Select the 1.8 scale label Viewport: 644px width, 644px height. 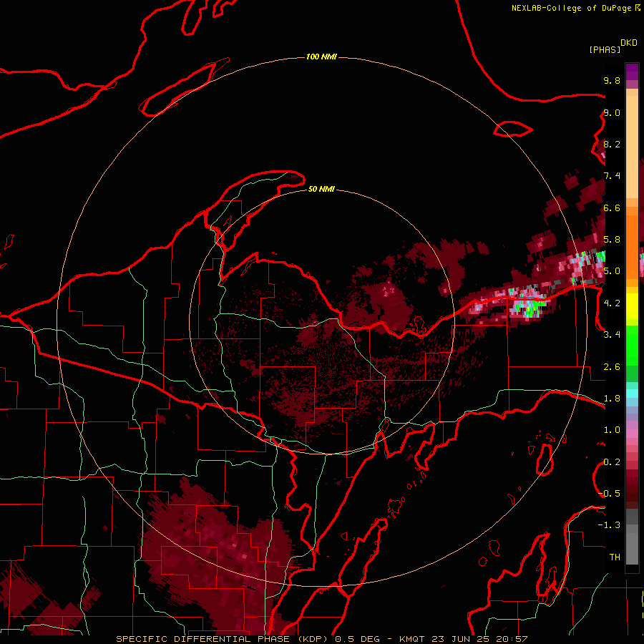[x=612, y=399]
